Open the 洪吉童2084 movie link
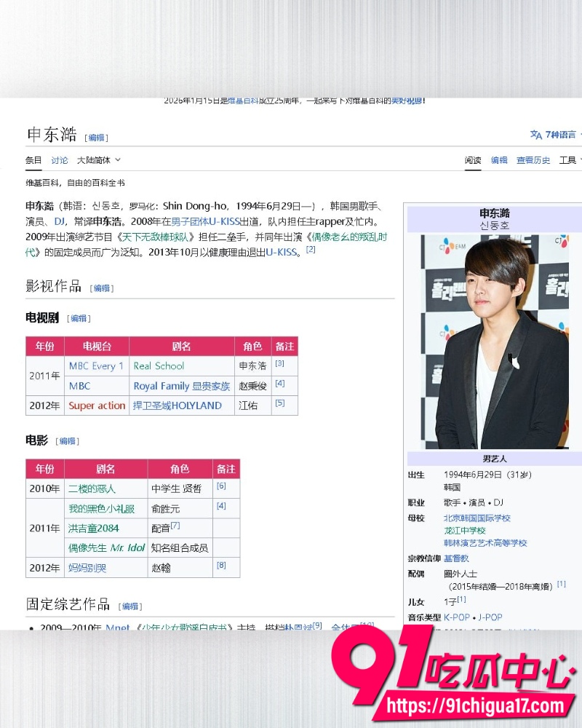The height and width of the screenshot is (728, 582). (93, 528)
